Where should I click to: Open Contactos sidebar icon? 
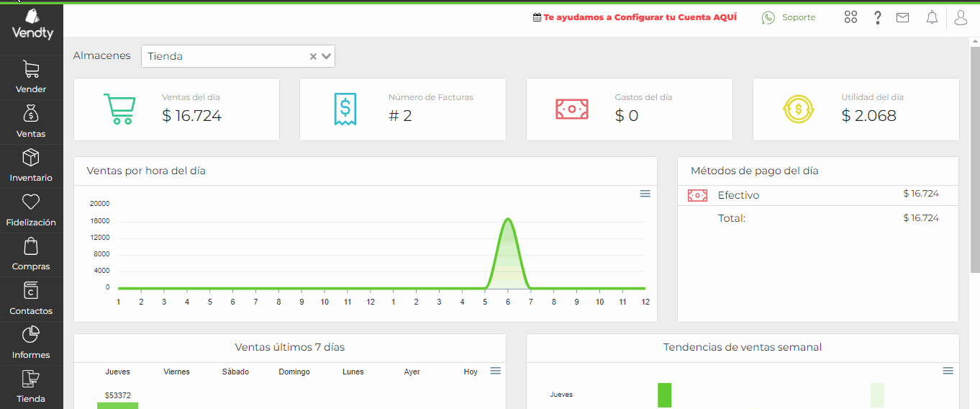[31, 290]
